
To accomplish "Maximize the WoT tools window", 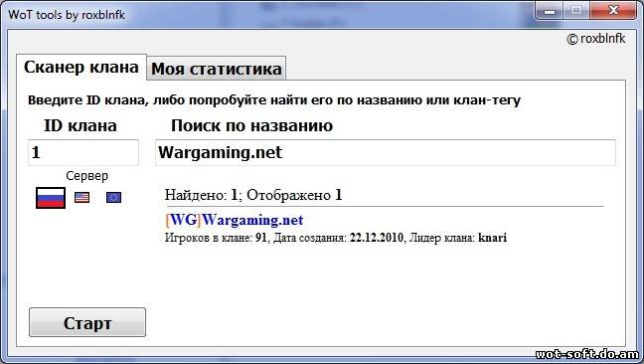I will coord(576,11).
